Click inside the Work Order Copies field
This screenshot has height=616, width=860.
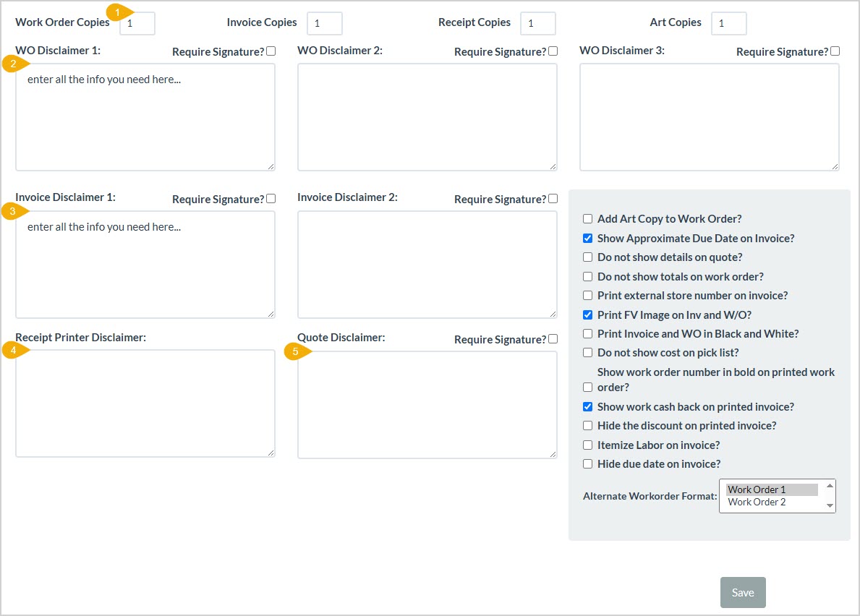point(136,23)
